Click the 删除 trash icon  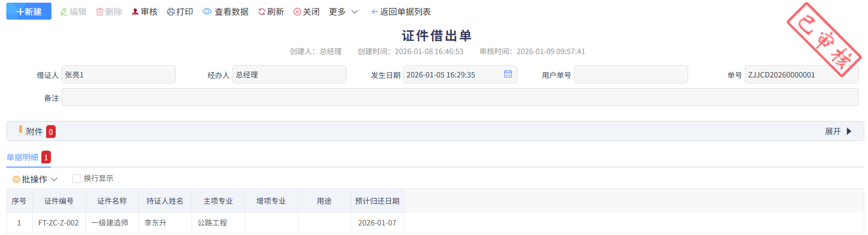click(x=100, y=12)
